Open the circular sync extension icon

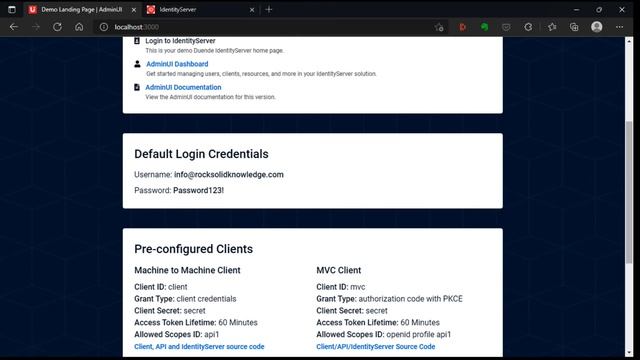528,27
